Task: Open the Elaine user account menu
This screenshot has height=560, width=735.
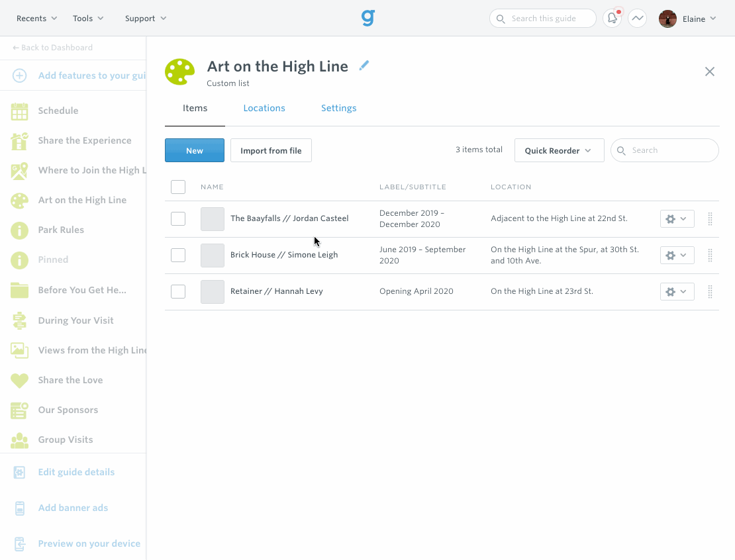Action: click(688, 19)
